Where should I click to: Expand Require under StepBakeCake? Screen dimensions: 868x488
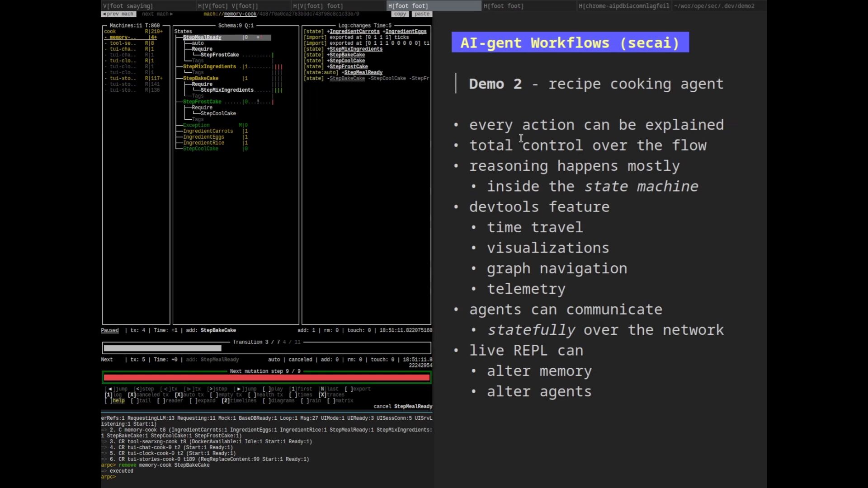202,84
